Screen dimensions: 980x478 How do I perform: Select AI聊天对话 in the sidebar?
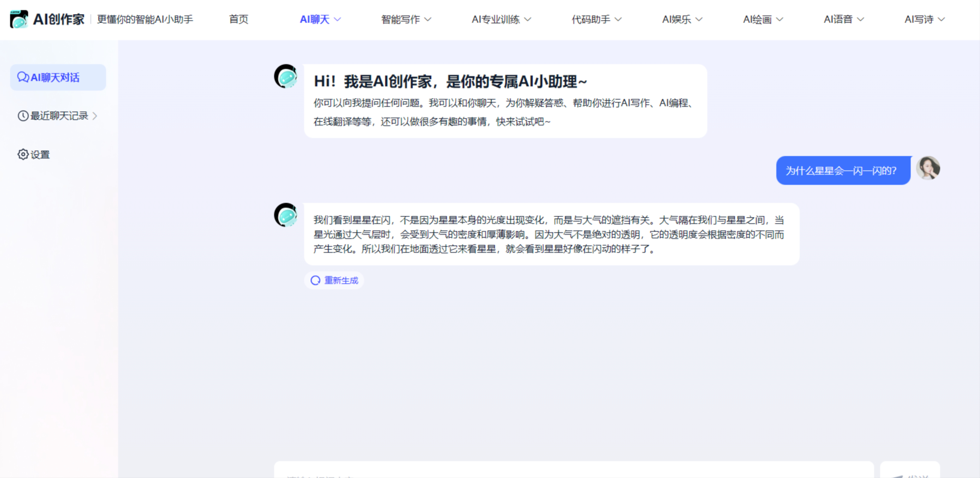[58, 77]
